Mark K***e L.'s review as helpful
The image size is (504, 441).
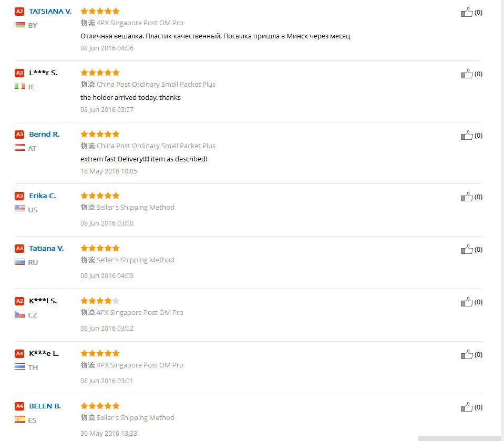[x=467, y=355]
